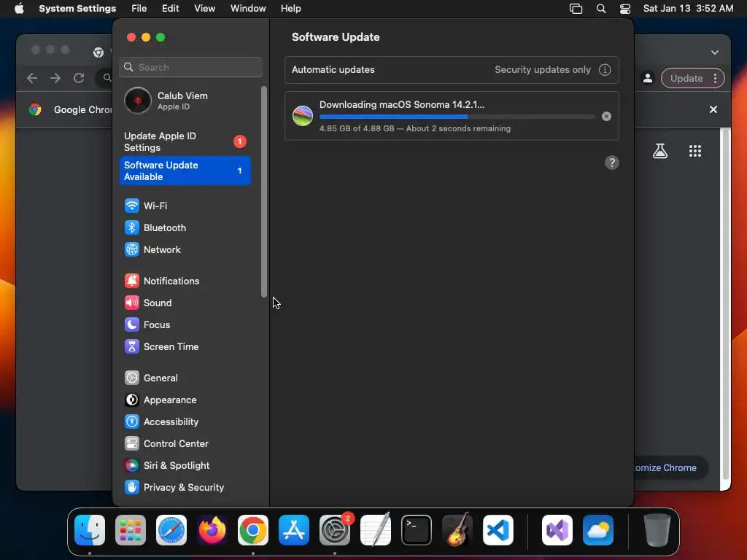Select Software Update Available item
Screen dimensions: 747x560
[185, 171]
